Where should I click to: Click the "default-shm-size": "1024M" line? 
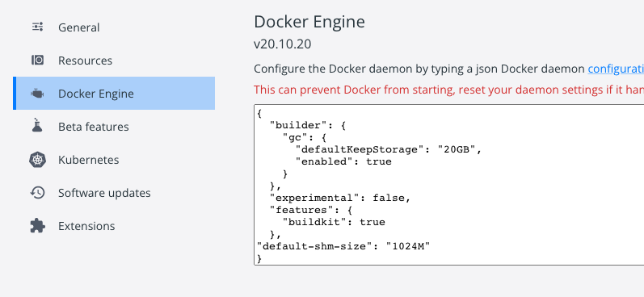343,246
